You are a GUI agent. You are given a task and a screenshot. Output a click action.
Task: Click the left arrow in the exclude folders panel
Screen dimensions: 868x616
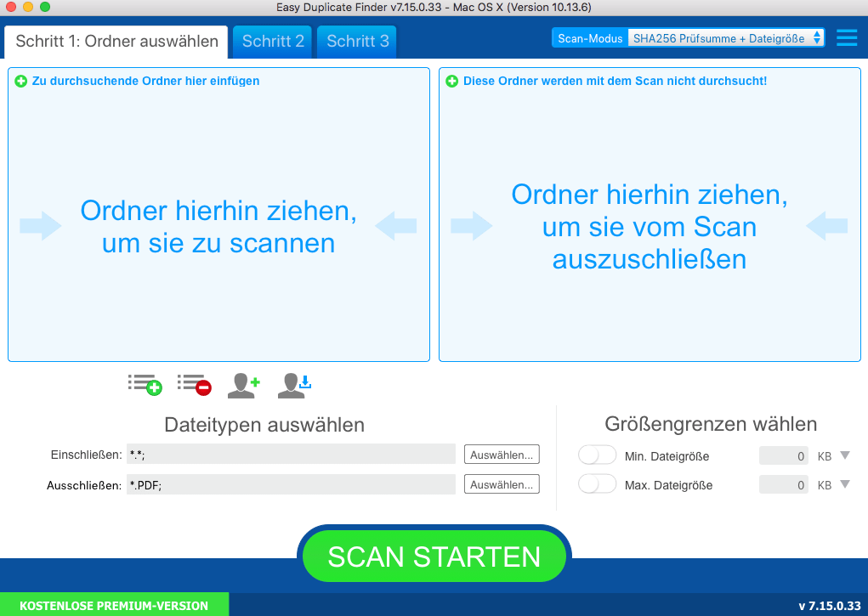(826, 226)
